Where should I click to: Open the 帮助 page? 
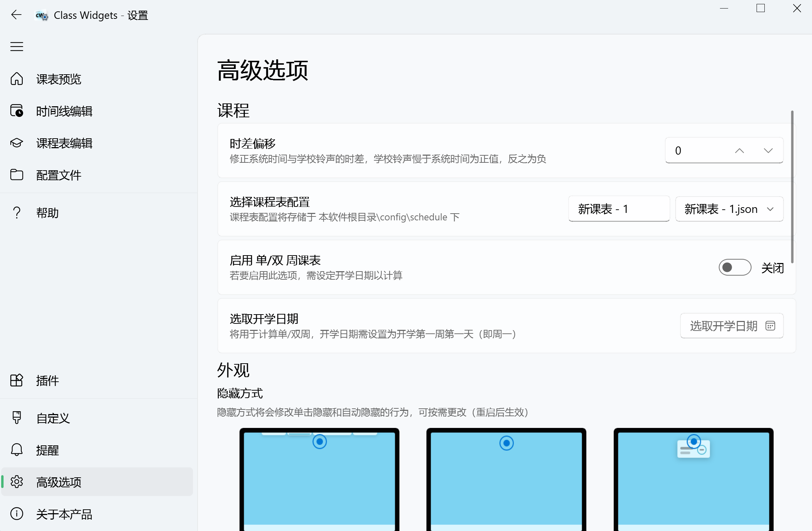point(97,213)
